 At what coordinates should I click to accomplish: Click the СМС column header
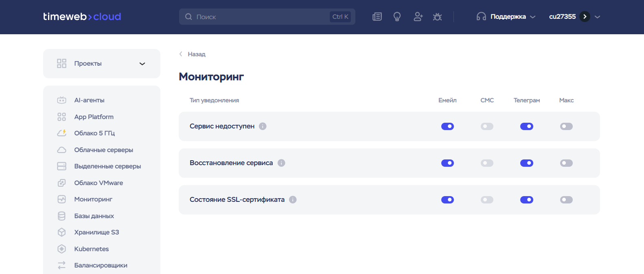487,100
